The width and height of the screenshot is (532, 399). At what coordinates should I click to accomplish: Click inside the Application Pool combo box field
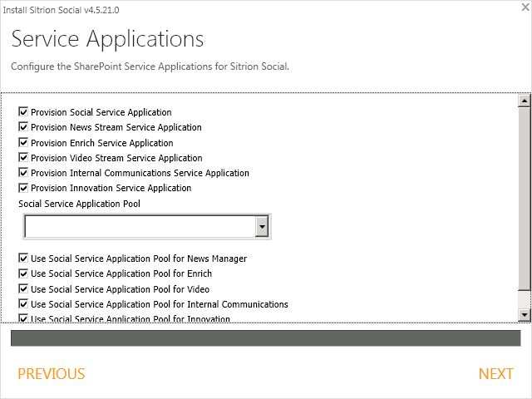(139, 226)
